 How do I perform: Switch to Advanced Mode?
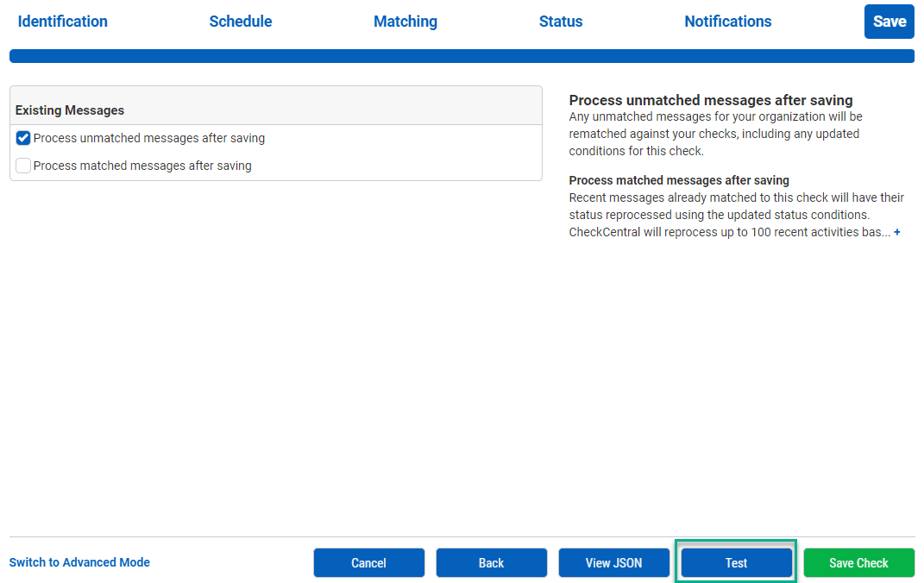pos(79,562)
